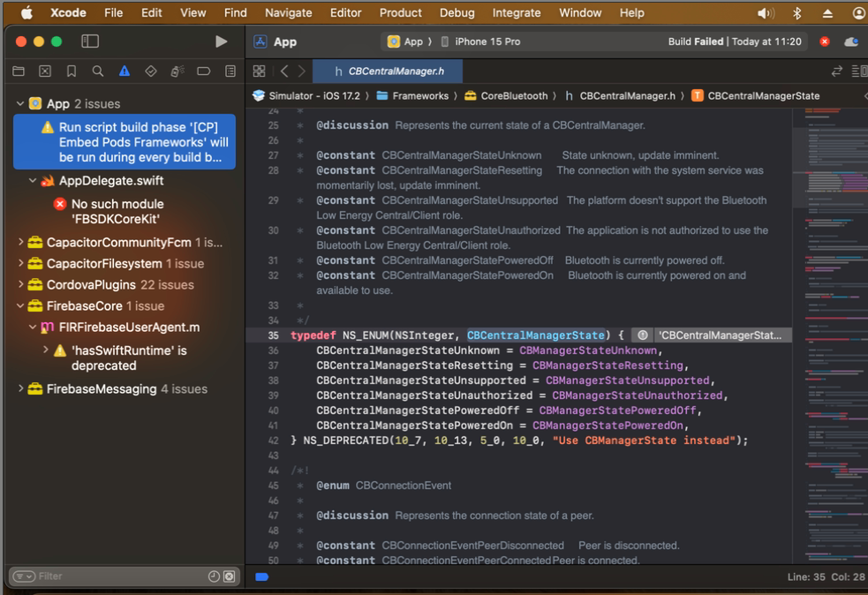Open the Debug menu
This screenshot has height=595, width=868.
[457, 12]
